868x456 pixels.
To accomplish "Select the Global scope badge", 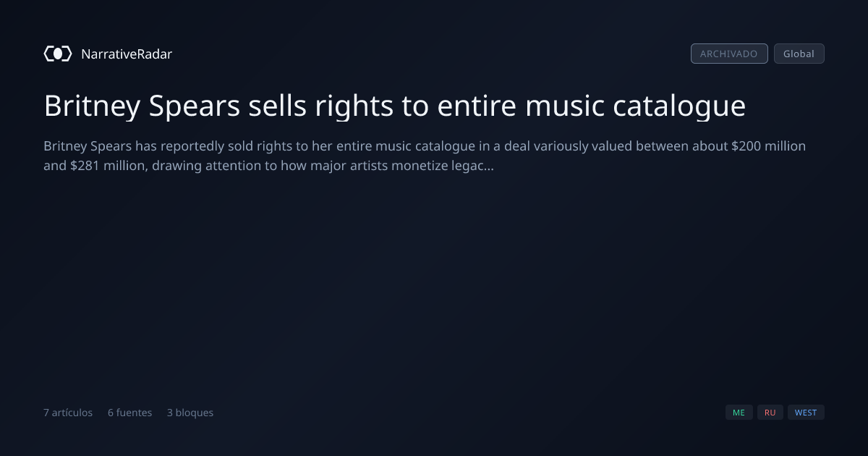I will (x=799, y=54).
